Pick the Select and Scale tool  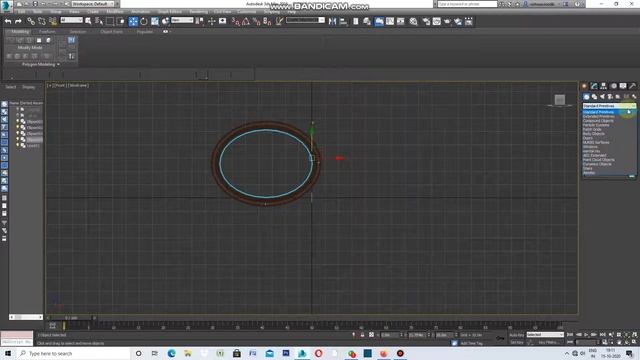click(x=155, y=21)
